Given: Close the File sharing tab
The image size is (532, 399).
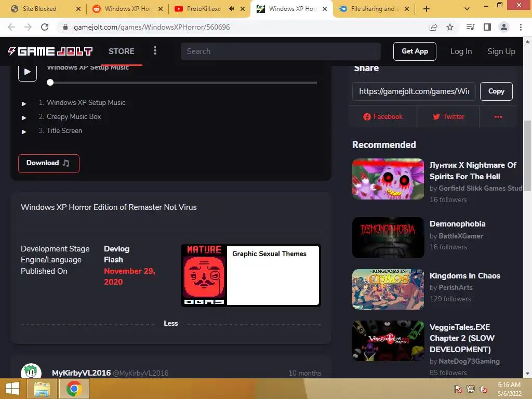Looking at the screenshot, I should pos(407,9).
